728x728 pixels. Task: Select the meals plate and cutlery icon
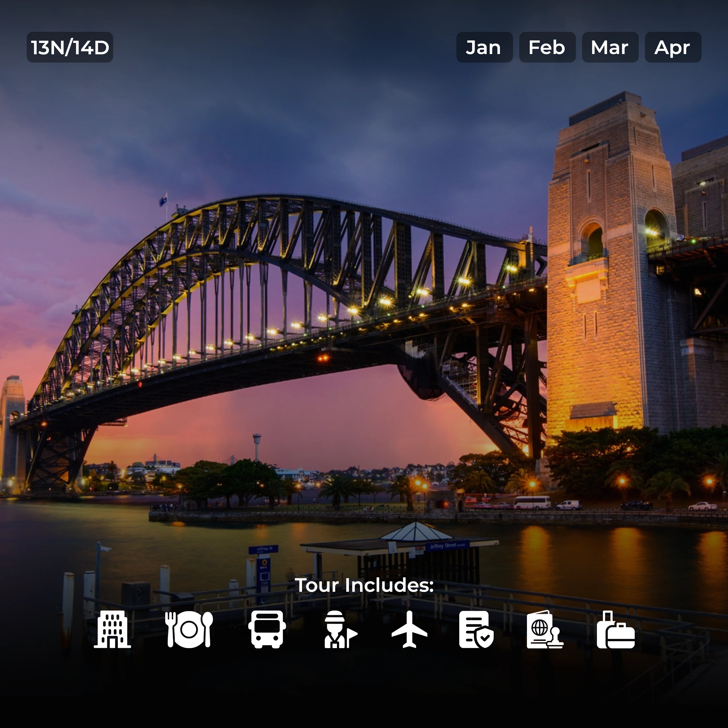click(x=189, y=629)
